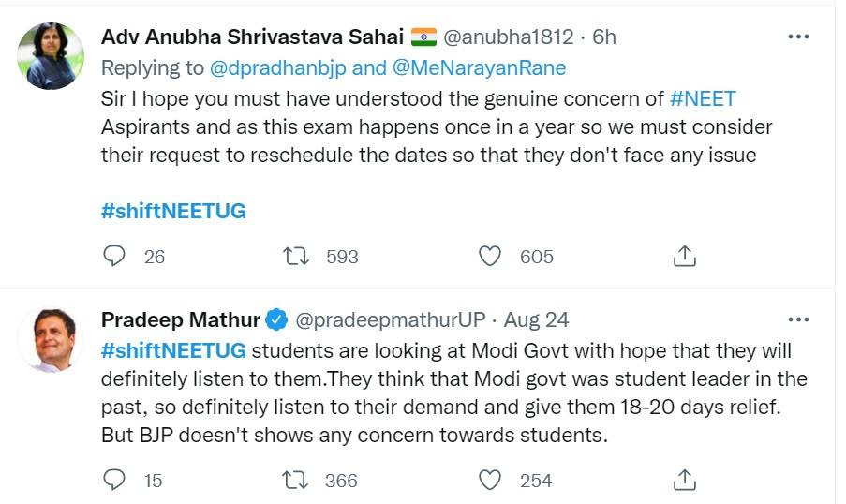Open #shiftNEETUG hashtag in Pradeep's tweet

click(173, 351)
